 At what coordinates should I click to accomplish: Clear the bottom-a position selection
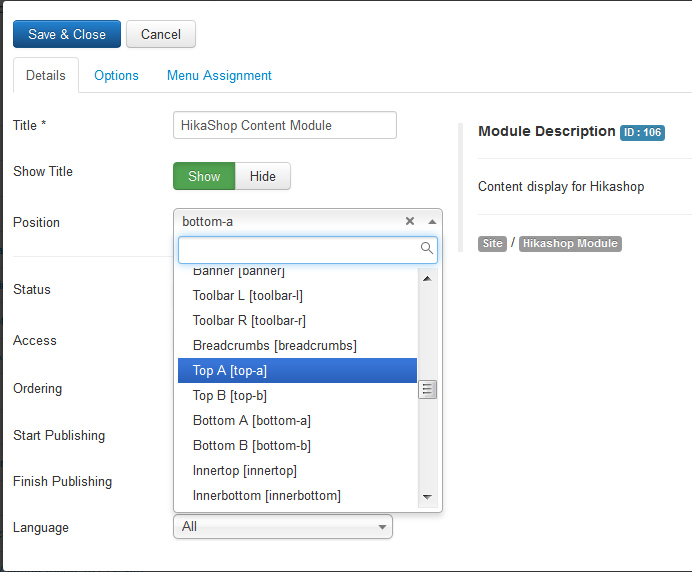coord(410,221)
